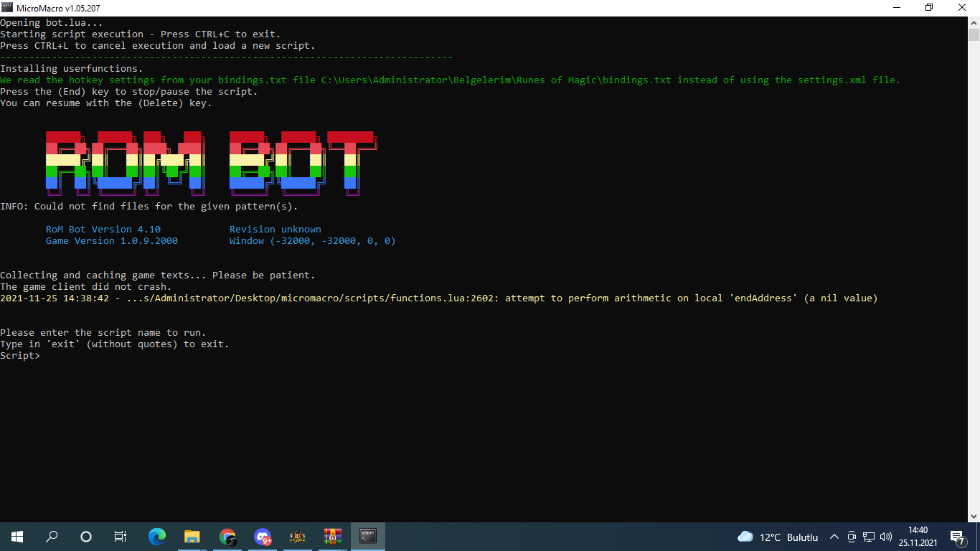Switch to the Chrome taskbar window
Viewport: 980px width, 551px height.
coord(227,537)
